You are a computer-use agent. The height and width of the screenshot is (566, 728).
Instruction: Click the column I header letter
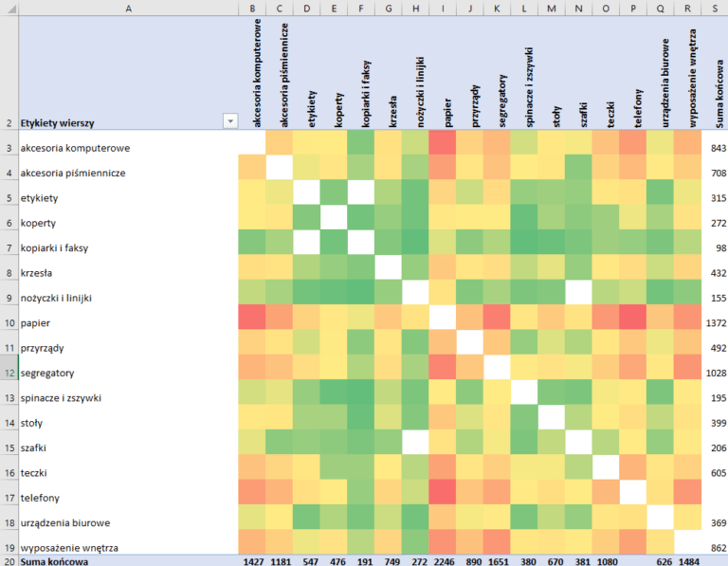coord(443,8)
